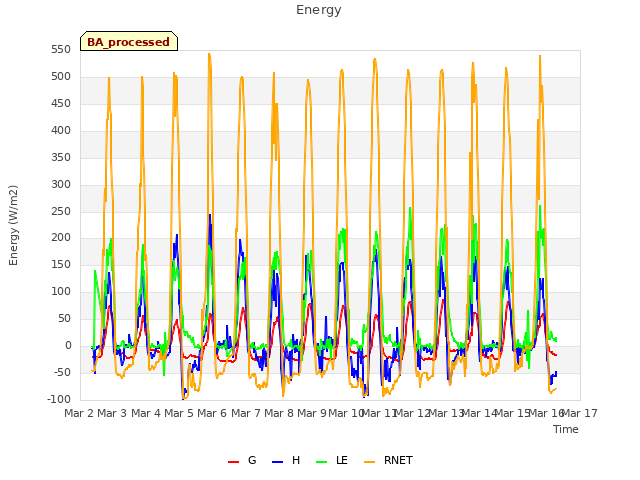
Task: Click the Mar 2 x-axis tick label
Action: (x=79, y=413)
